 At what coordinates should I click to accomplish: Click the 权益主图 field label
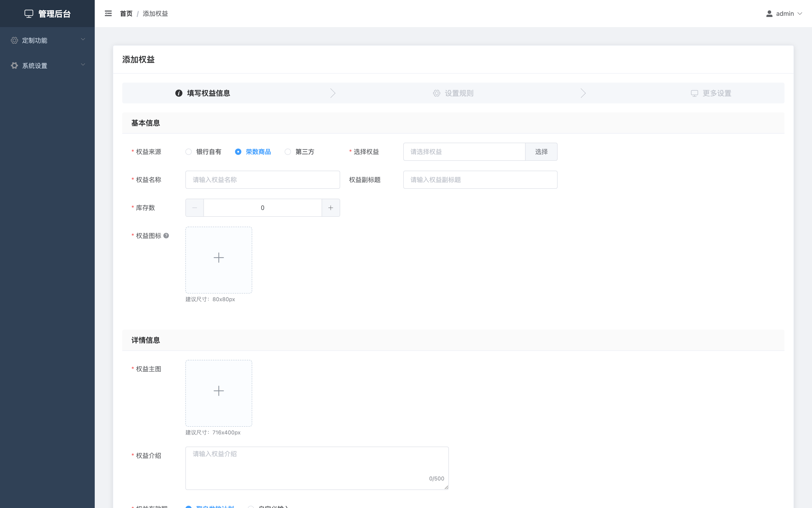tap(148, 369)
